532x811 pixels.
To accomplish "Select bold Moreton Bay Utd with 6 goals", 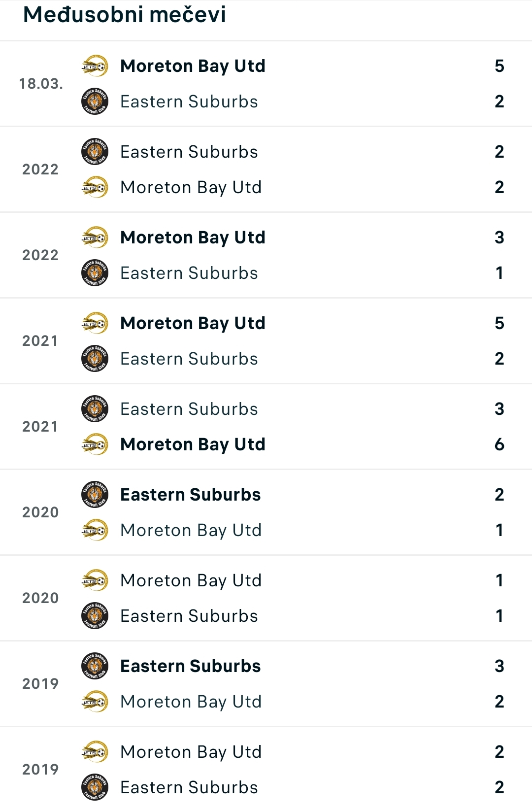I will pyautogui.click(x=193, y=445).
